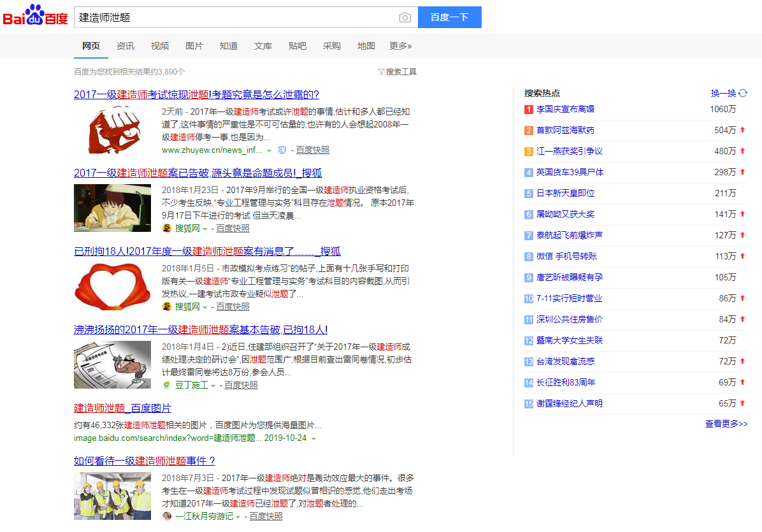Open 百度快照 for 豆丁施工 result
Screen dimensions: 762x532
pyautogui.click(x=241, y=385)
